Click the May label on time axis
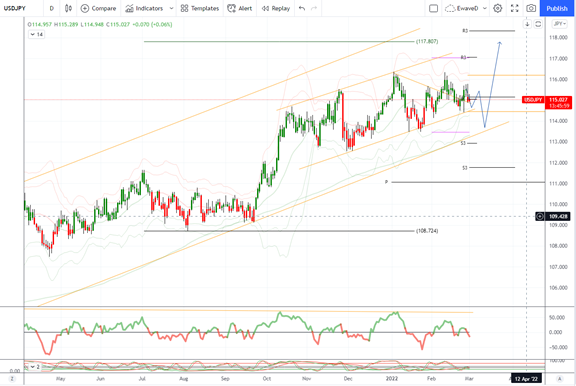 (60, 378)
